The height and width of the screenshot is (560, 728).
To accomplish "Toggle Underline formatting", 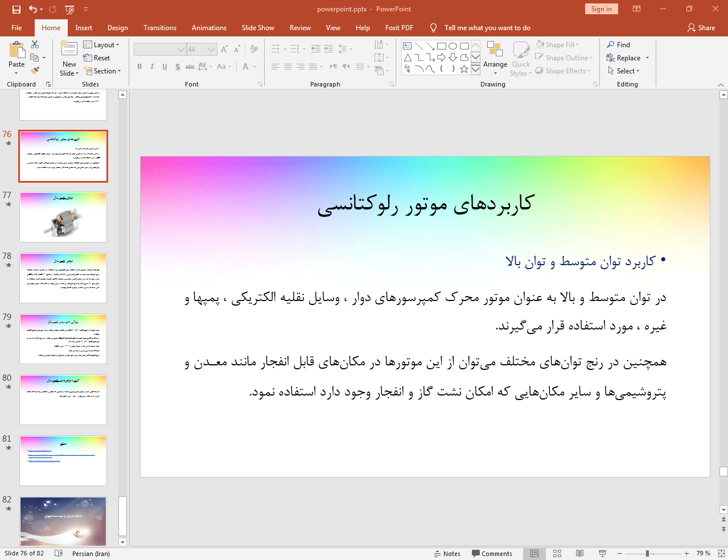I will click(164, 67).
